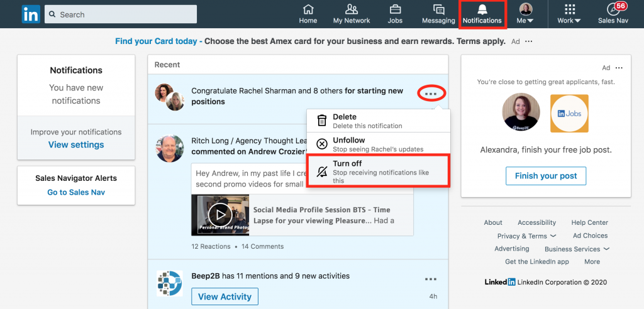
Task: Click the circled X Unfollow icon
Action: [x=322, y=144]
